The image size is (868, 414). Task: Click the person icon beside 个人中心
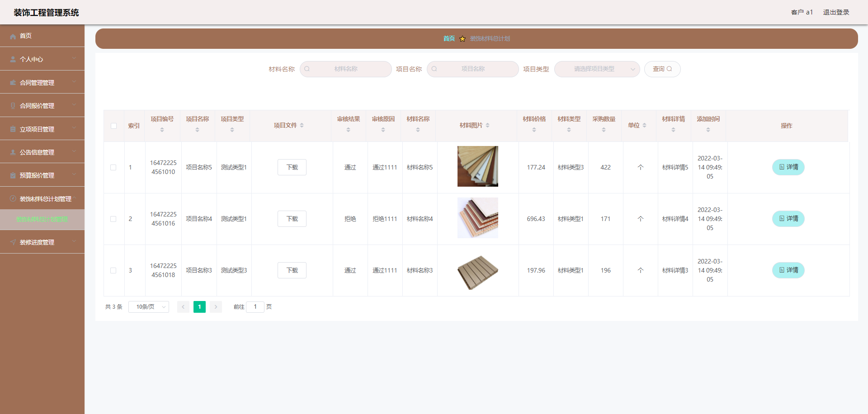point(13,59)
